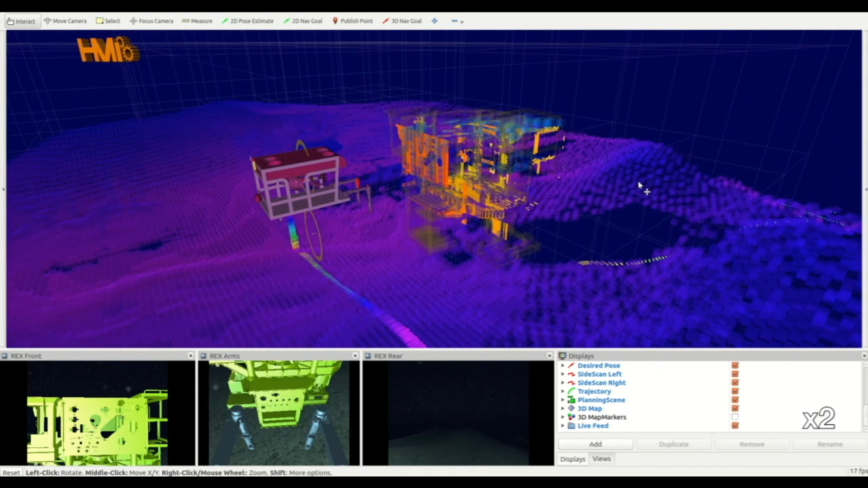This screenshot has width=868, height=488.
Task: Click the blue minus remove-tool icon
Action: (x=454, y=21)
